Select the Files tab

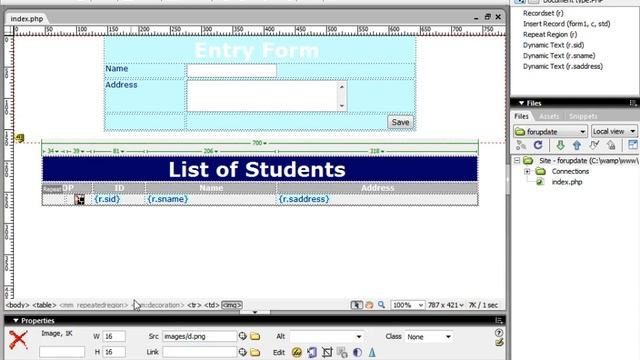point(521,117)
